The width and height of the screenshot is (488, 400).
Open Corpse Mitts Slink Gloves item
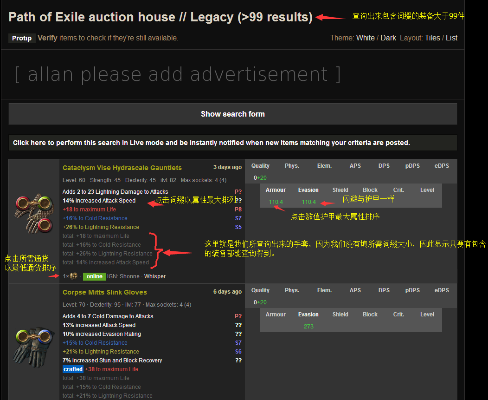[105, 292]
